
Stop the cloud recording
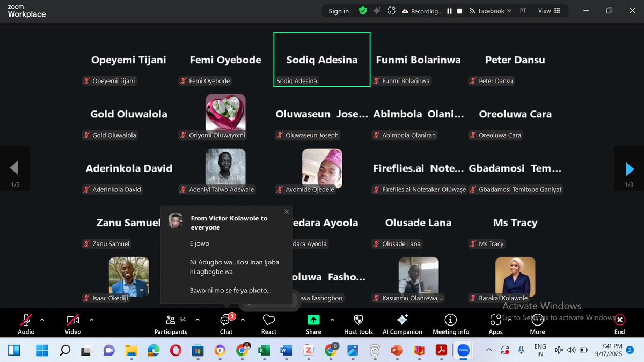click(459, 11)
